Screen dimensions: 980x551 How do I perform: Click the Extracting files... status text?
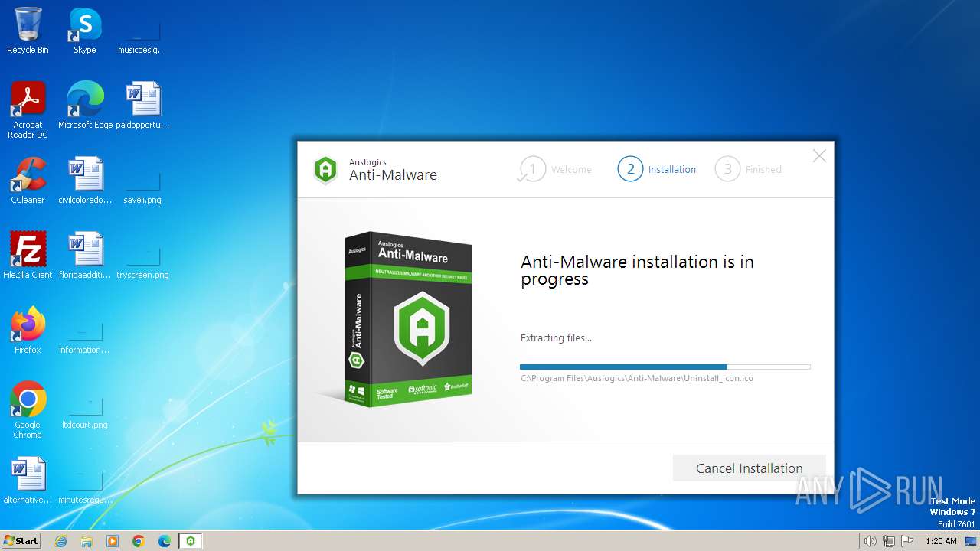coord(556,337)
